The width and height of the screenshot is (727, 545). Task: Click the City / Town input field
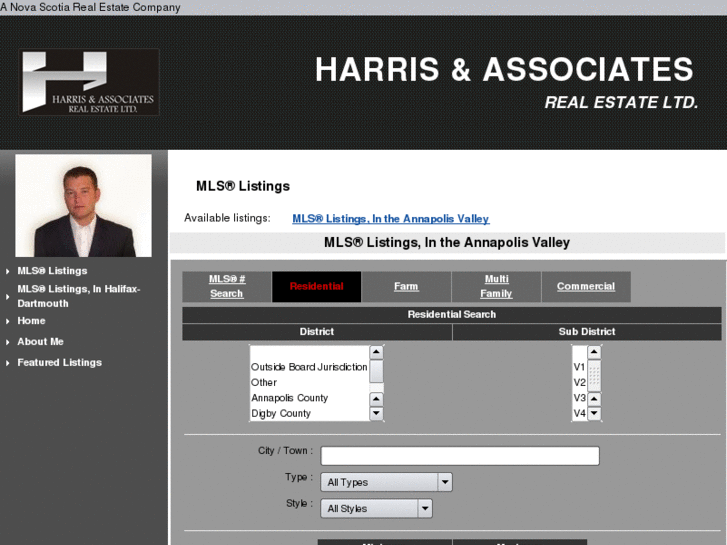pos(460,456)
